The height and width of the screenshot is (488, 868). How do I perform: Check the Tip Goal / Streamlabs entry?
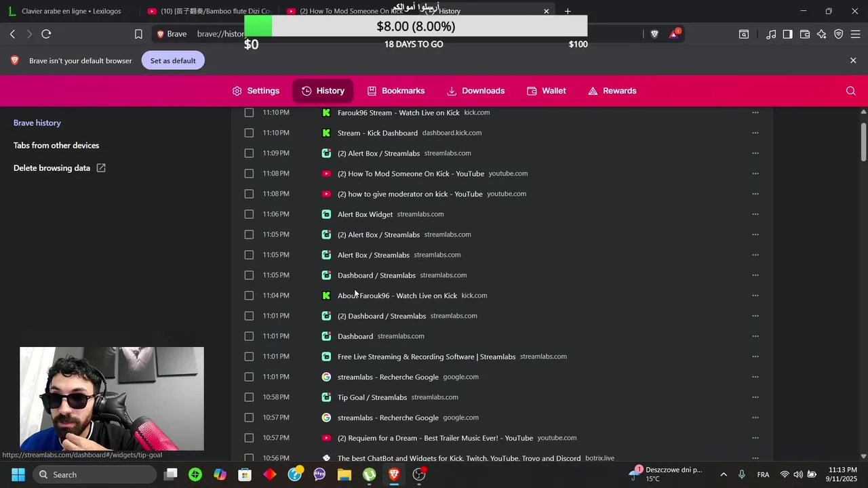point(249,397)
